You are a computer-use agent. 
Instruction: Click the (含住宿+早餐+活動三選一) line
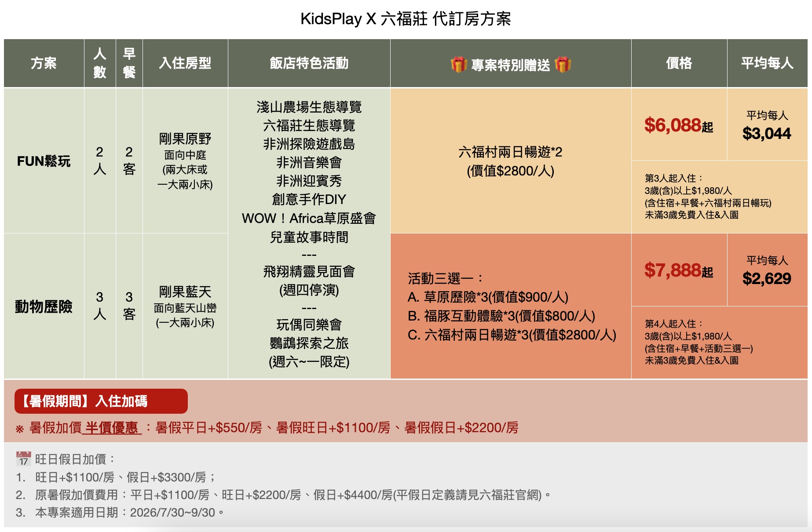(x=699, y=348)
